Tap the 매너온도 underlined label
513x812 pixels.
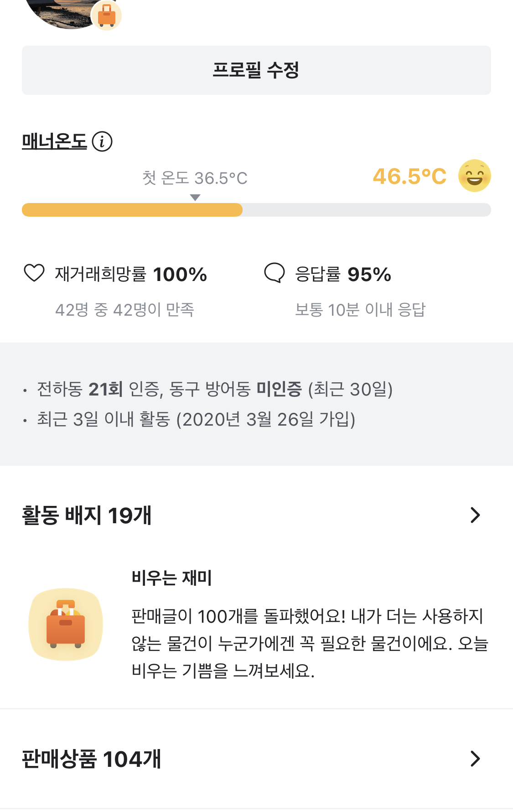tap(54, 141)
